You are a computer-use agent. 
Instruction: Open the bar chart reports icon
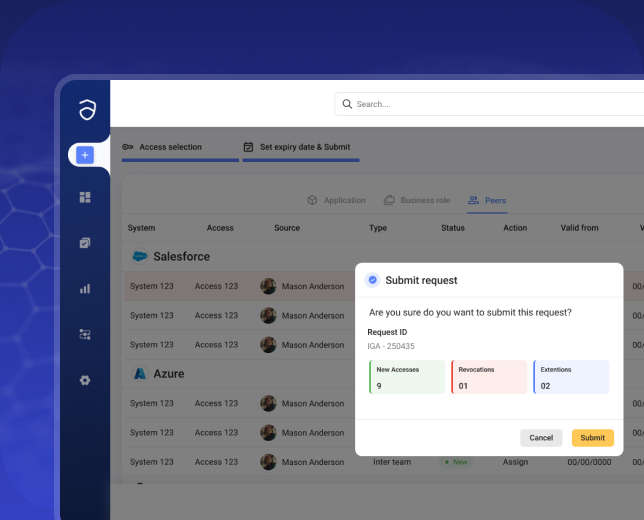(85, 289)
